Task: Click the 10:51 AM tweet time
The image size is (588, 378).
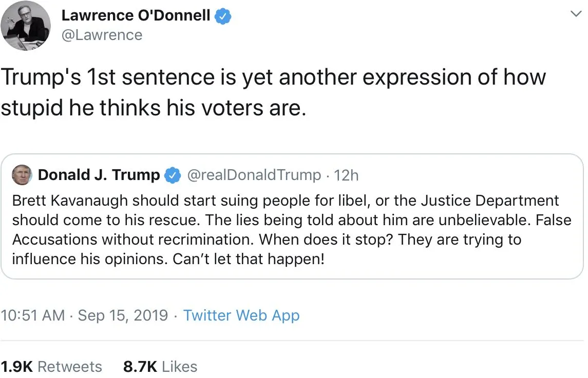Action: click(33, 315)
